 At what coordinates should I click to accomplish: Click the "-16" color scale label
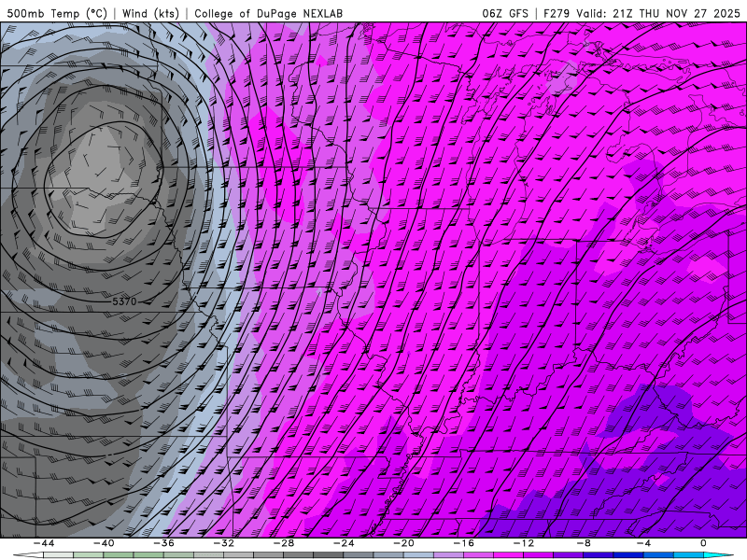tap(463, 543)
